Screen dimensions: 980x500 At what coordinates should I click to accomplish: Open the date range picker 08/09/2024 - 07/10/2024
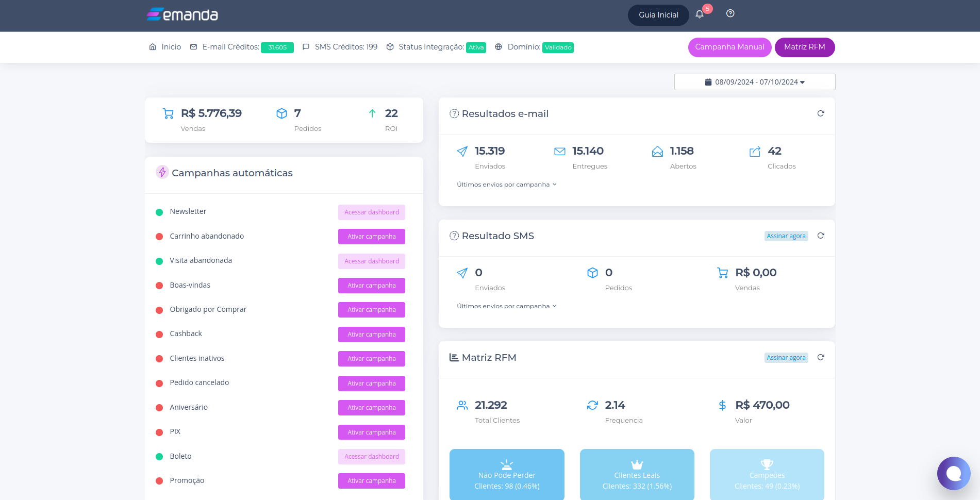pos(755,82)
